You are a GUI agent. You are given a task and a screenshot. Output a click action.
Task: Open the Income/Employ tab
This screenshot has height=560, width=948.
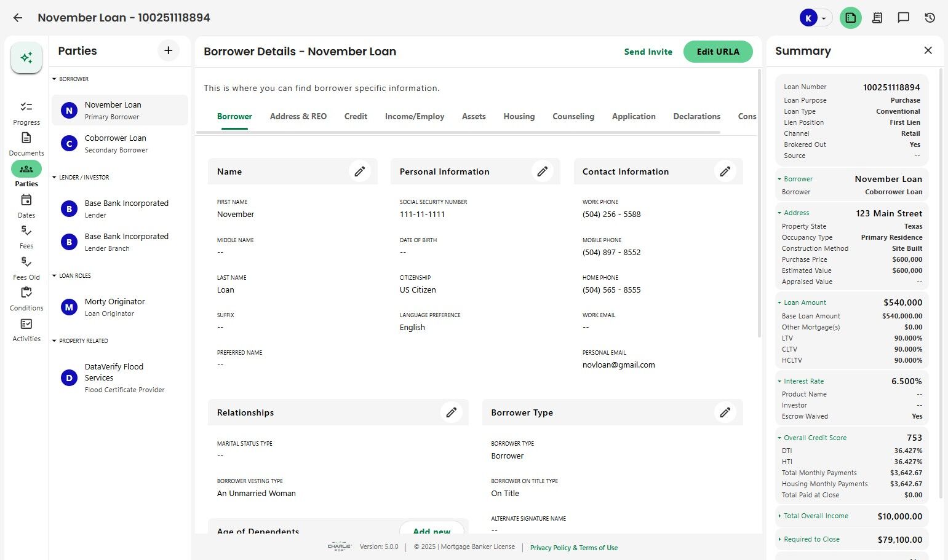pos(415,116)
